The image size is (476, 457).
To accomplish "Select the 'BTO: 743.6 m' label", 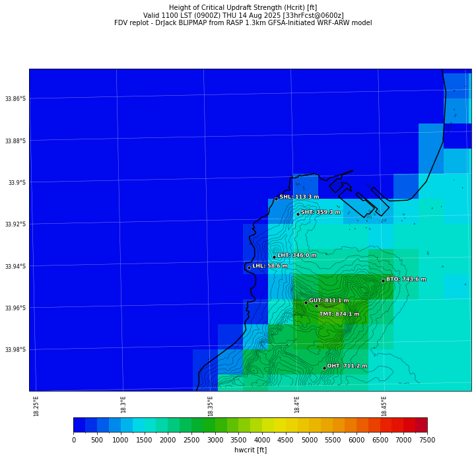I will pos(406,279).
